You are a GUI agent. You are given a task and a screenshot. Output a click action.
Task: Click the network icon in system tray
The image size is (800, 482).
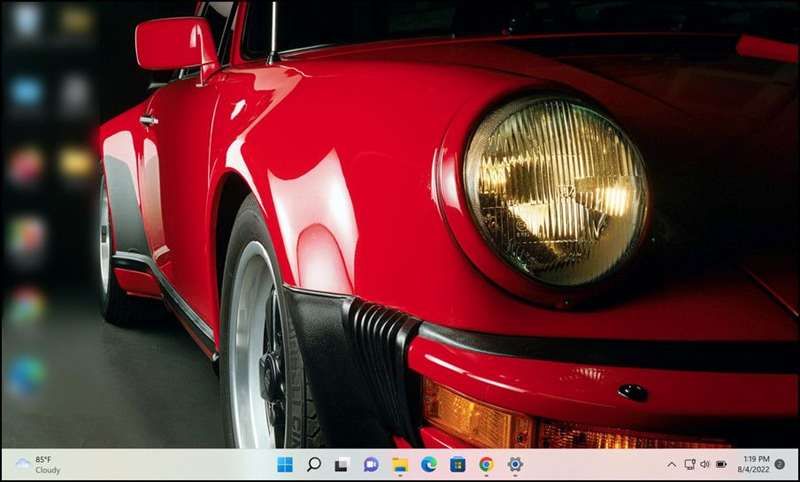(689, 464)
